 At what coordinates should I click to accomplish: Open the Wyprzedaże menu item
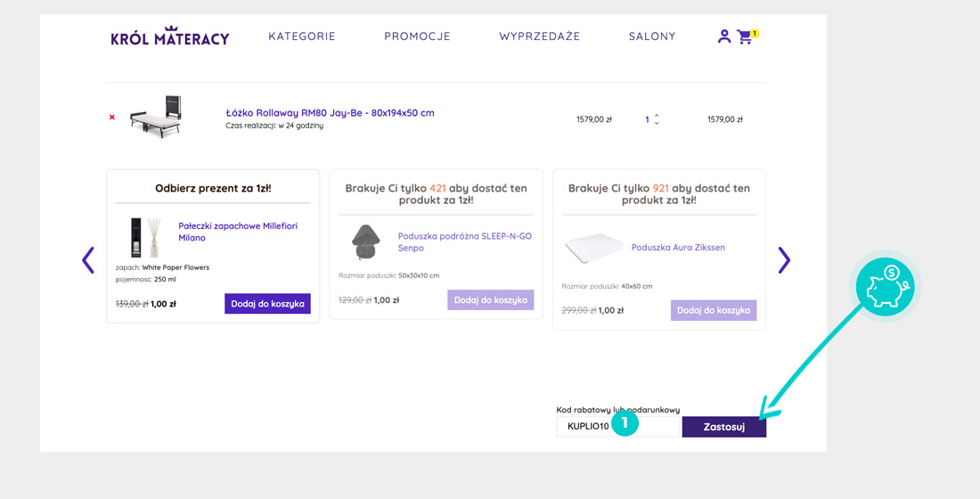tap(539, 37)
